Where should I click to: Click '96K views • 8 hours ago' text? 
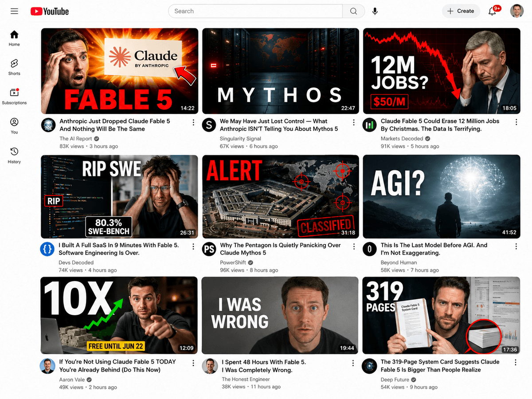[249, 270]
